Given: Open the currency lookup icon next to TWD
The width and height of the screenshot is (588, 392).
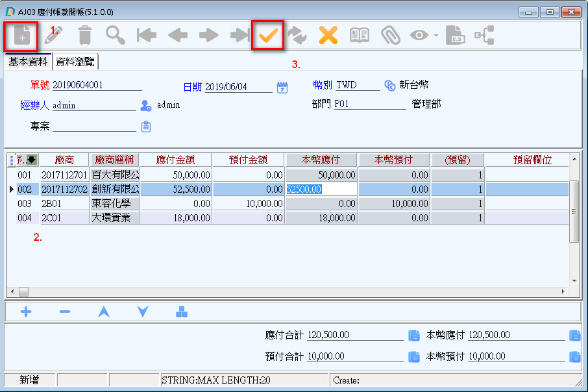Looking at the screenshot, I should coord(390,86).
